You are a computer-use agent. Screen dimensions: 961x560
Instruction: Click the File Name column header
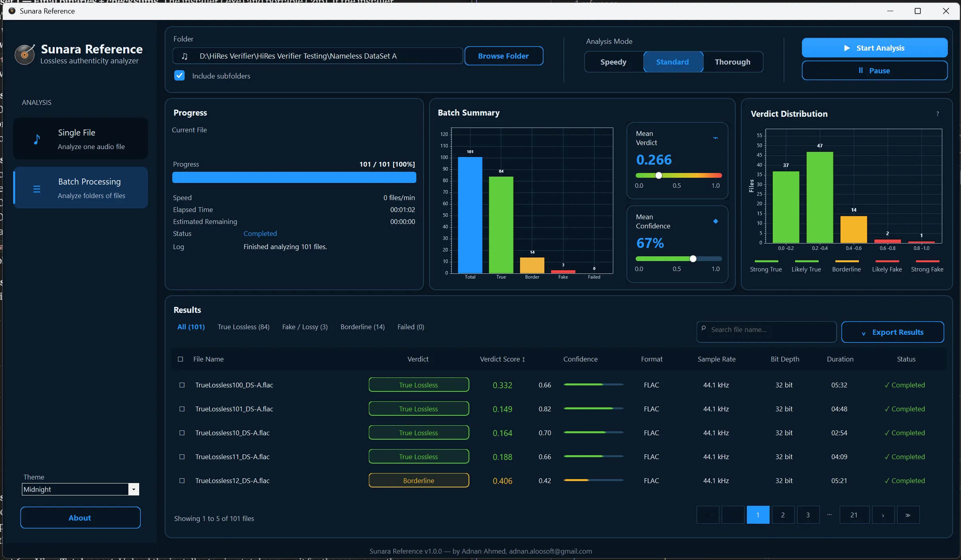[209, 359]
